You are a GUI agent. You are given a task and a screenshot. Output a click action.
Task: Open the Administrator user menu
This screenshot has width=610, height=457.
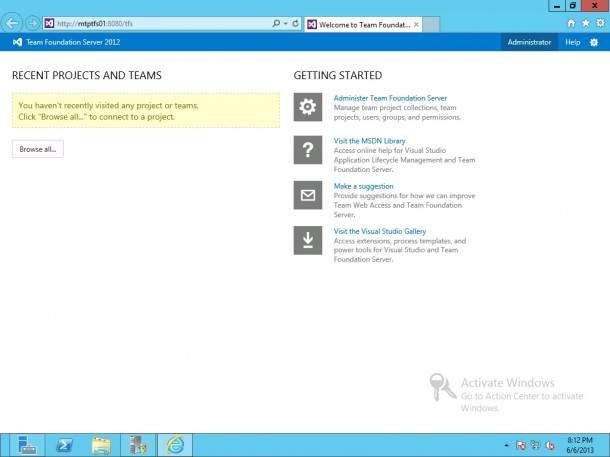(529, 42)
